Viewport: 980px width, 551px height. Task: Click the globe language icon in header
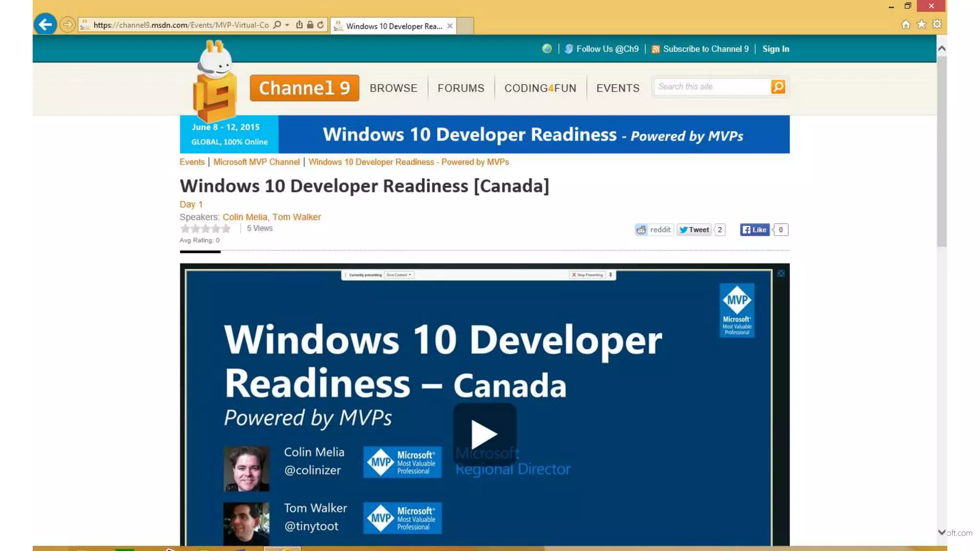tap(547, 49)
